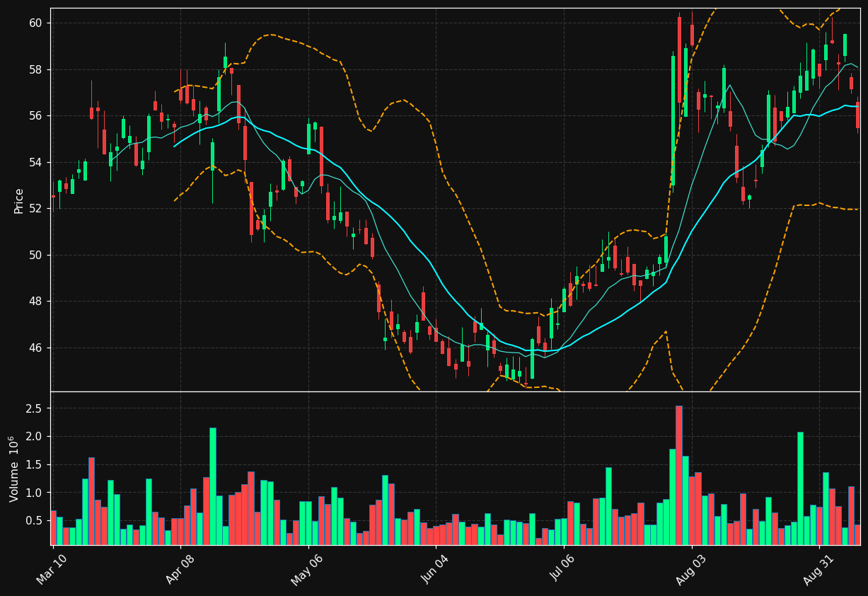Click the 2.0 volume tick label
Viewport: 868px width, 596px height.
[x=35, y=437]
